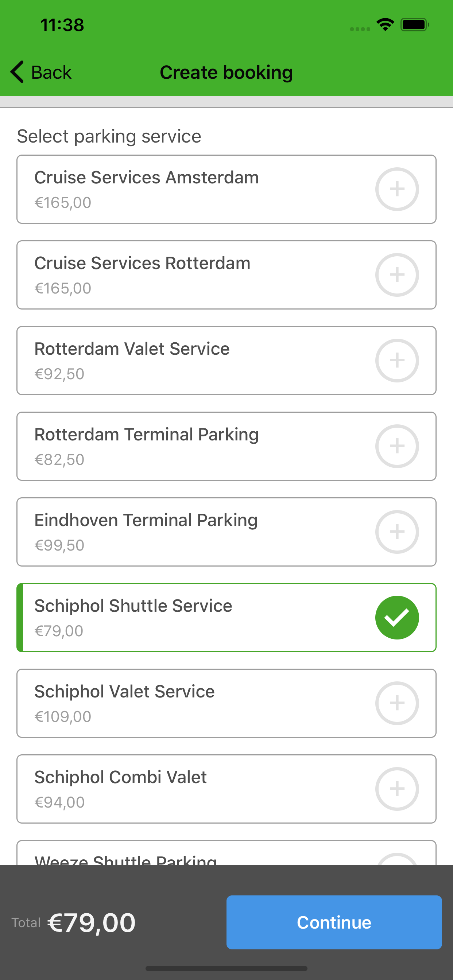Tap the €79,00 total amount

point(91,922)
